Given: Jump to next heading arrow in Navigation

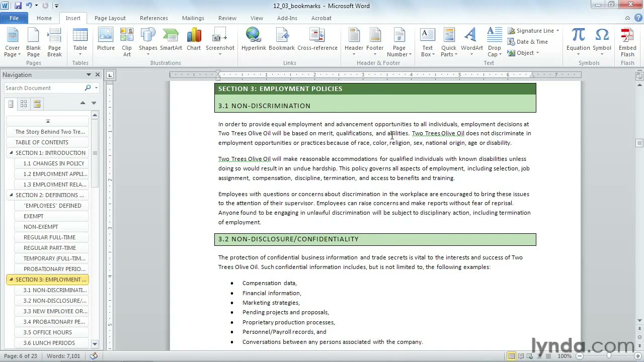Looking at the screenshot, I should pyautogui.click(x=94, y=103).
